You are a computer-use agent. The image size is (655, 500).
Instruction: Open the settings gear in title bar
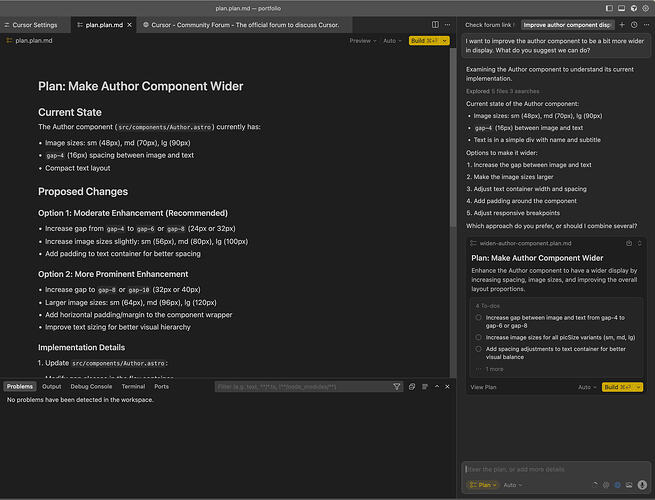point(645,8)
